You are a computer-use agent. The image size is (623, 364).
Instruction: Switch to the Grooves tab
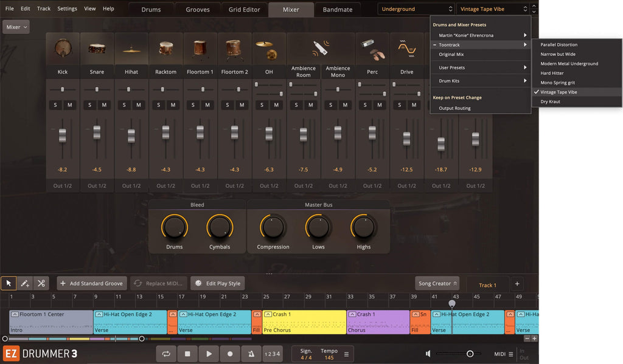(x=198, y=10)
